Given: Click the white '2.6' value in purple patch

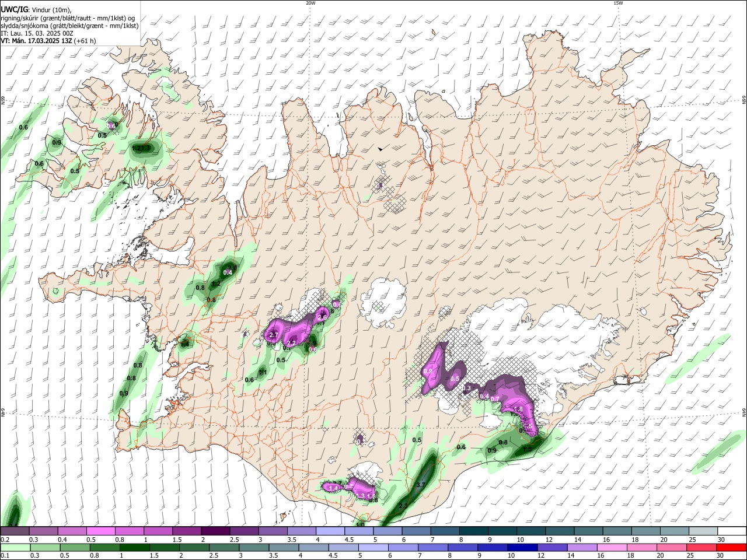Looking at the screenshot, I should [x=322, y=317].
